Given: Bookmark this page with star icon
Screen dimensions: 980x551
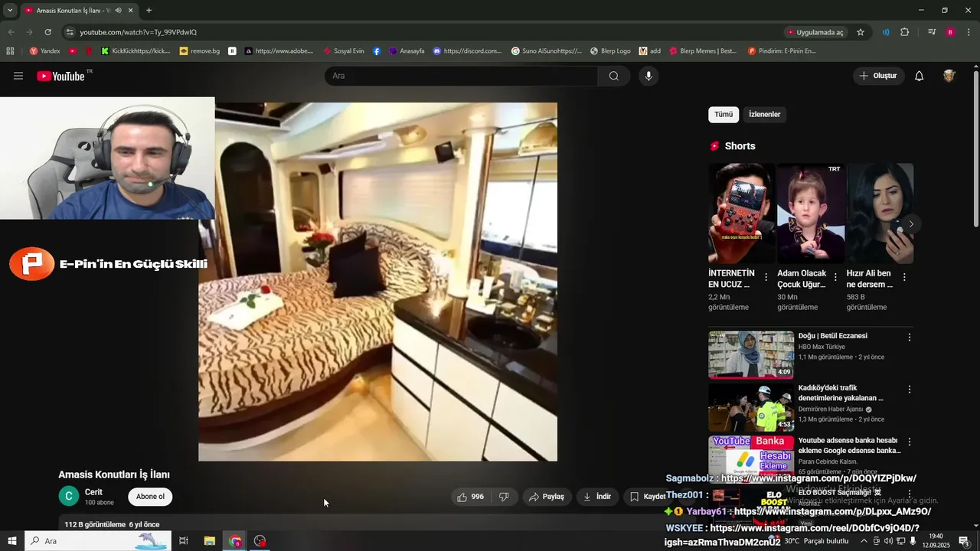Looking at the screenshot, I should pyautogui.click(x=861, y=32).
